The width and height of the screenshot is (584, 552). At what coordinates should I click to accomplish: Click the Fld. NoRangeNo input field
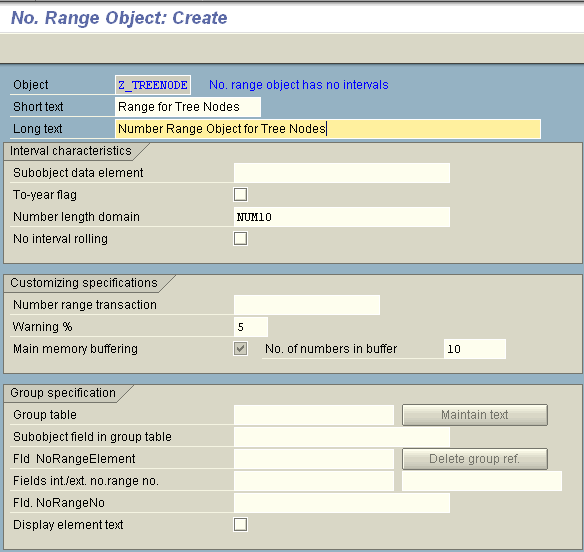click(x=342, y=502)
